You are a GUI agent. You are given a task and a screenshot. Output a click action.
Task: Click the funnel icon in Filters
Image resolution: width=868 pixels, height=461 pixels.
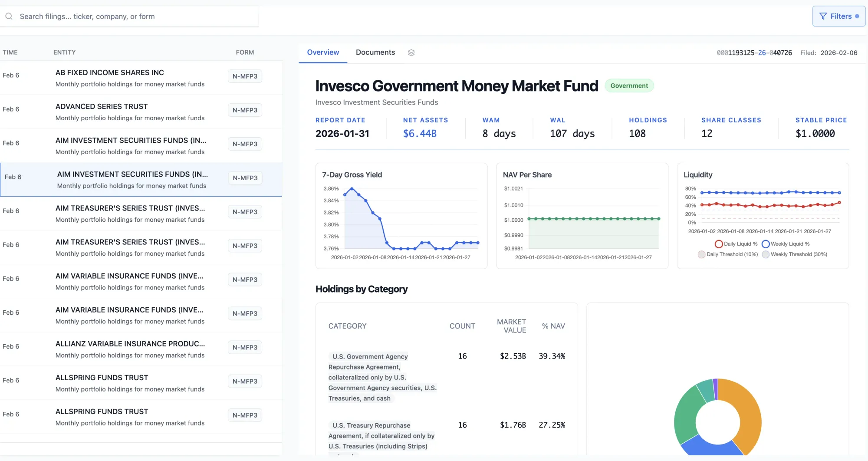(x=822, y=16)
